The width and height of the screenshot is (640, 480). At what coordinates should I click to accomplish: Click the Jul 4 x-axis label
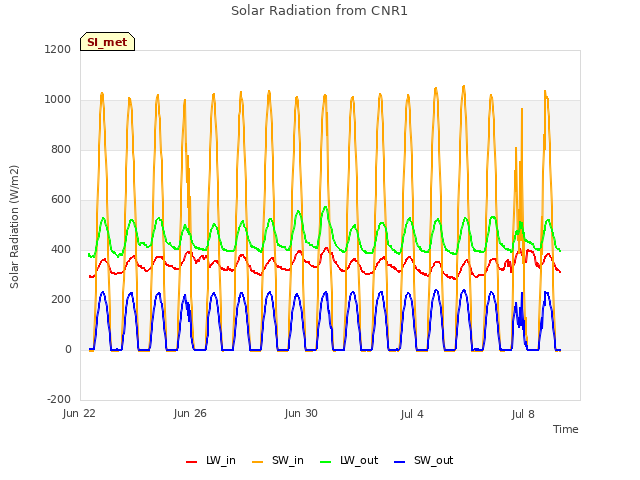tap(412, 414)
